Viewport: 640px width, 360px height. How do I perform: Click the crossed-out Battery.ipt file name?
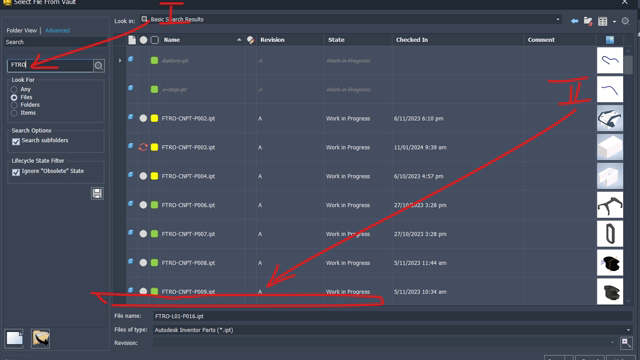pos(175,60)
